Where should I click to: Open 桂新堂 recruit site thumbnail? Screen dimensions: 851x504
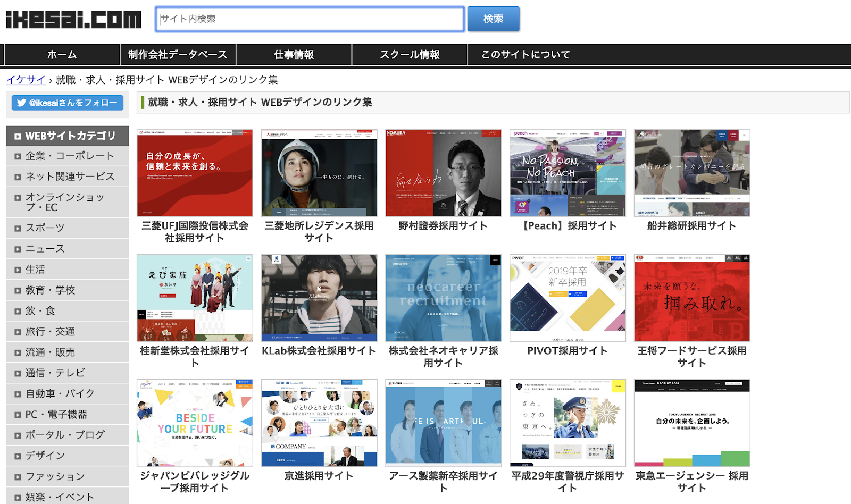click(x=195, y=298)
